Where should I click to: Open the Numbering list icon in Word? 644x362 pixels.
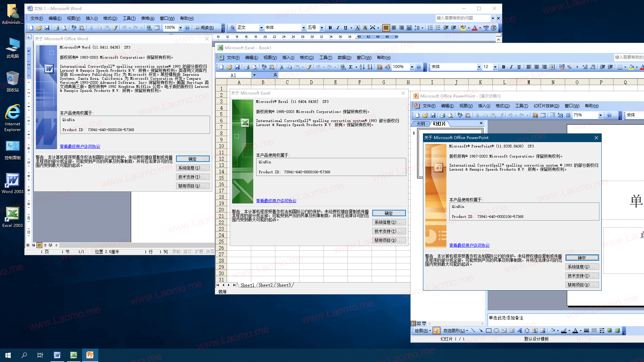[430, 28]
